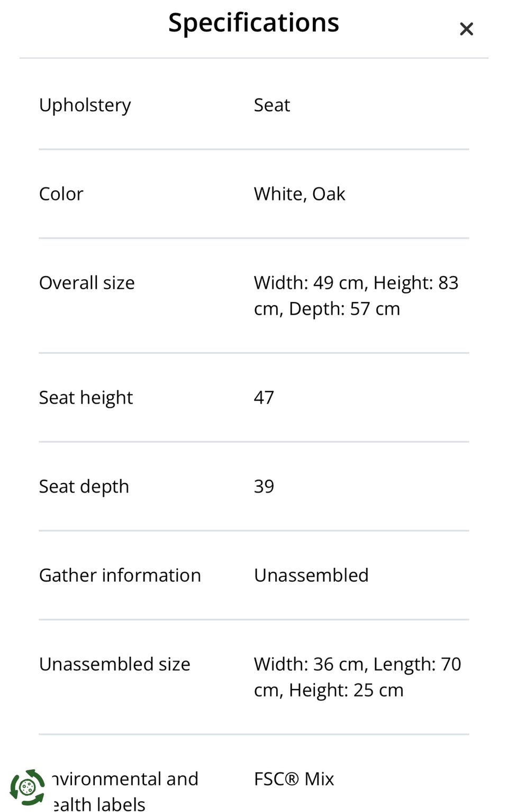This screenshot has width=508, height=812.
Task: Select the Unassembled size label
Action: 115,664
